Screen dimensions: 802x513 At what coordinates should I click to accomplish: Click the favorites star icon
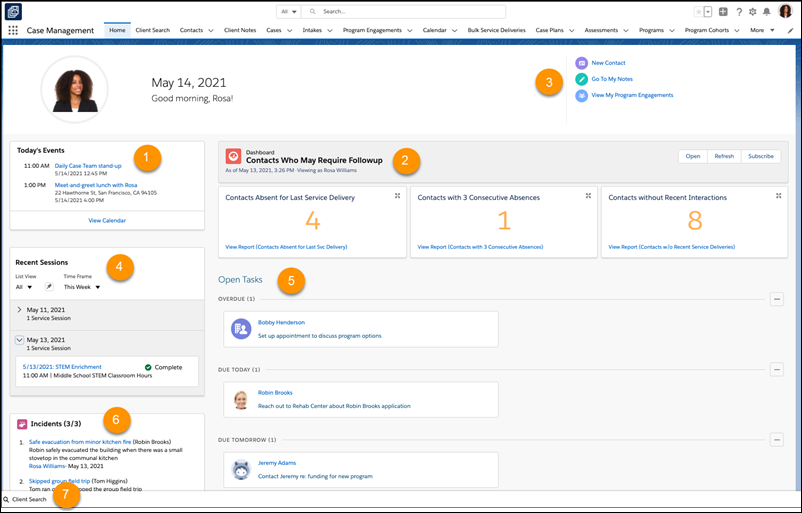(x=698, y=11)
